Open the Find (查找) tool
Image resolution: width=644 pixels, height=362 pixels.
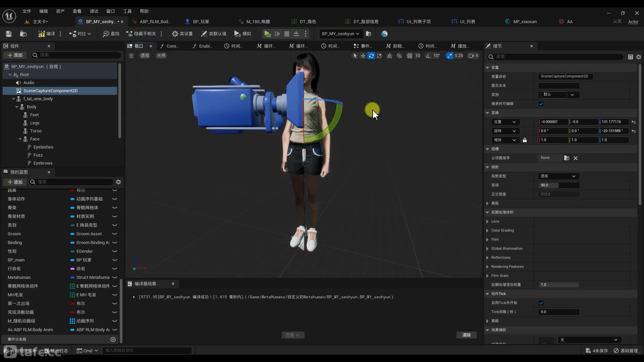[111, 34]
